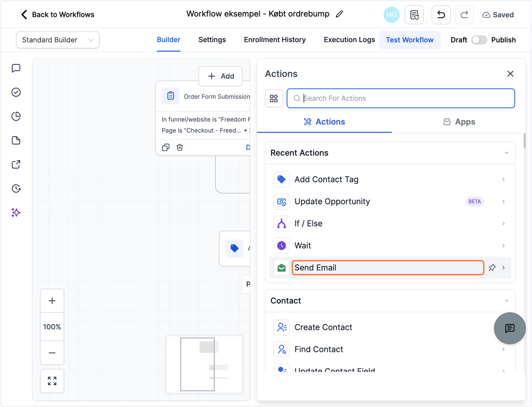Expand the Wait chevron
Viewport: 532px width, 407px height.
click(504, 246)
